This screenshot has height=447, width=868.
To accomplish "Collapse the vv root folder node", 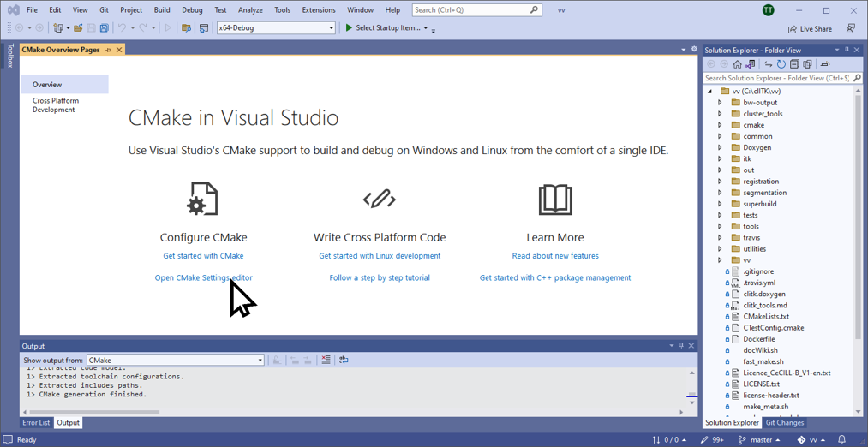I will pos(709,92).
